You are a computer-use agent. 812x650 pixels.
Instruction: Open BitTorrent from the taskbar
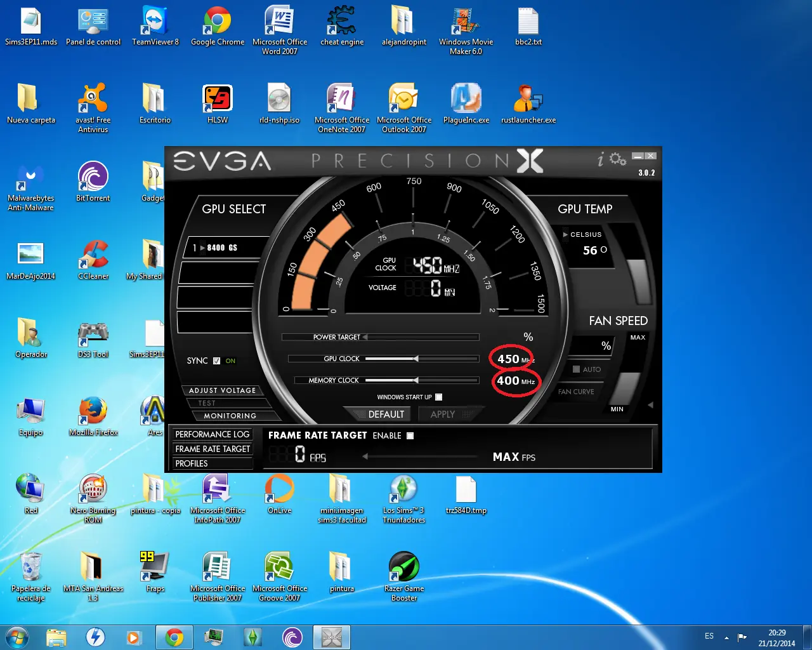click(x=292, y=637)
